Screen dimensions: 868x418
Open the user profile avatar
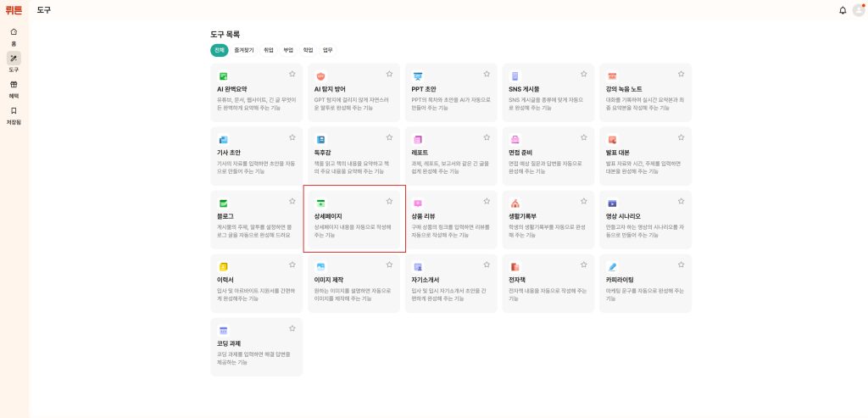click(x=858, y=10)
